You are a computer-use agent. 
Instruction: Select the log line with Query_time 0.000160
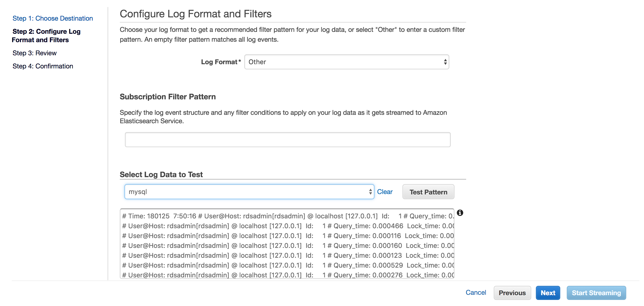pos(287,246)
